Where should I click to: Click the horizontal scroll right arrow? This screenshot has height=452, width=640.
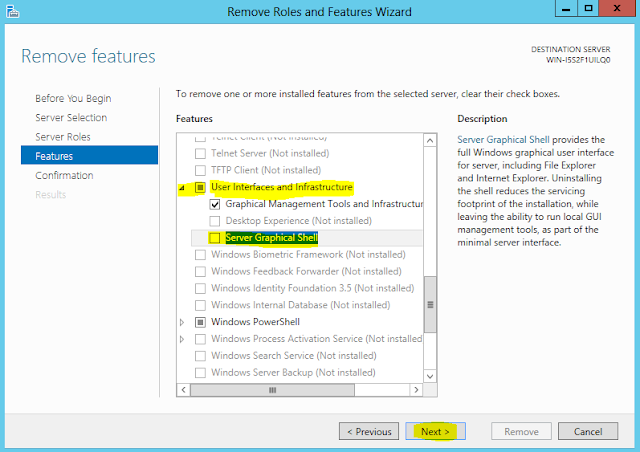(416, 390)
